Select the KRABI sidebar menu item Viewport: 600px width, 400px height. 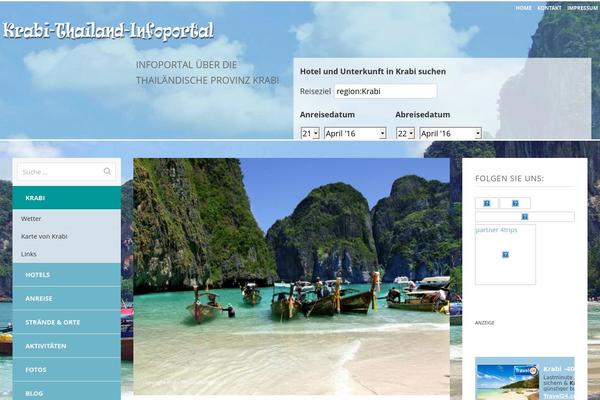67,198
